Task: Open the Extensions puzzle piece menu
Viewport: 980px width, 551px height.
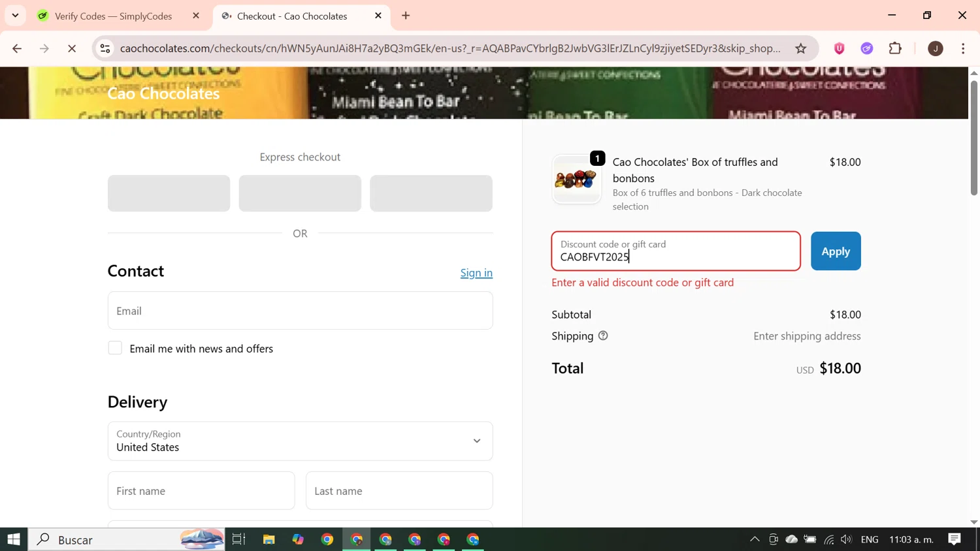Action: (895, 48)
